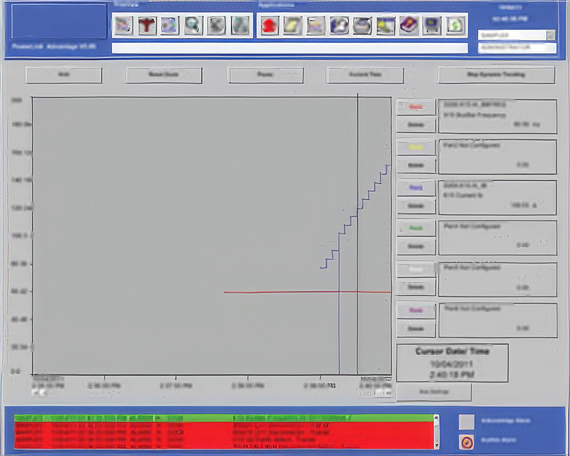Click the gray square indicator above orange alarm icon
The width and height of the screenshot is (570, 456).
466,422
